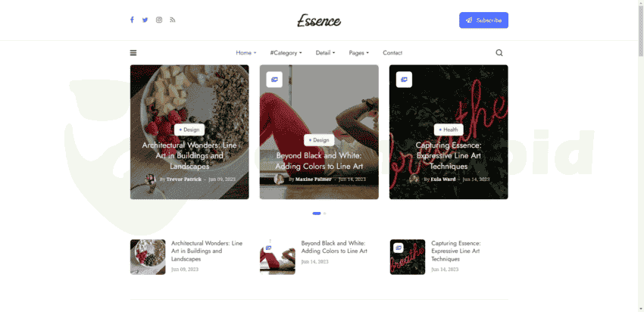644x312 pixels.
Task: Open the search magnifier icon
Action: click(499, 52)
